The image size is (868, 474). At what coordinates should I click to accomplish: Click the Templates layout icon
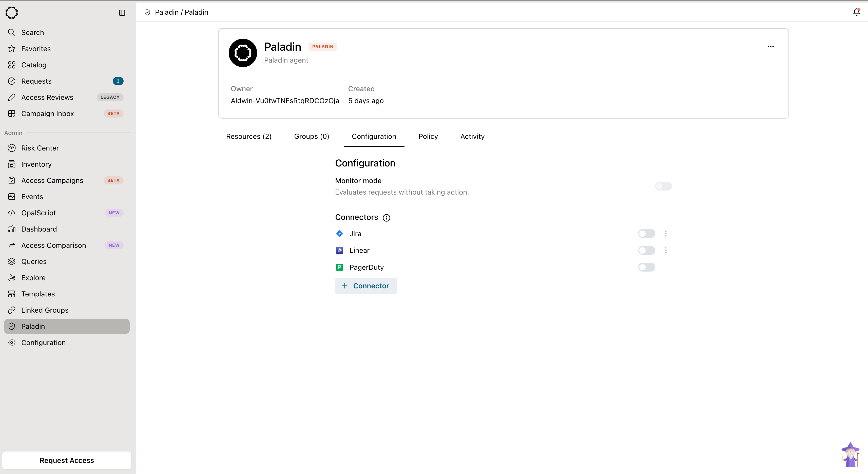(x=12, y=294)
